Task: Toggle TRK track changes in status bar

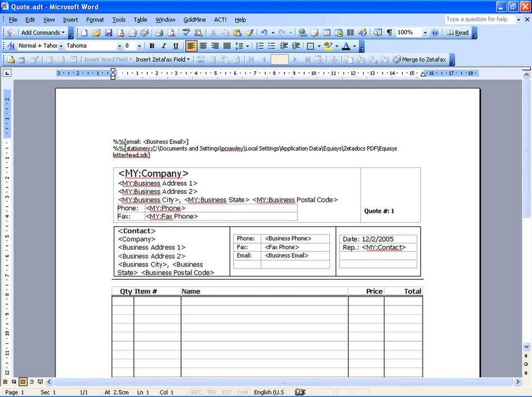Action: (x=212, y=393)
